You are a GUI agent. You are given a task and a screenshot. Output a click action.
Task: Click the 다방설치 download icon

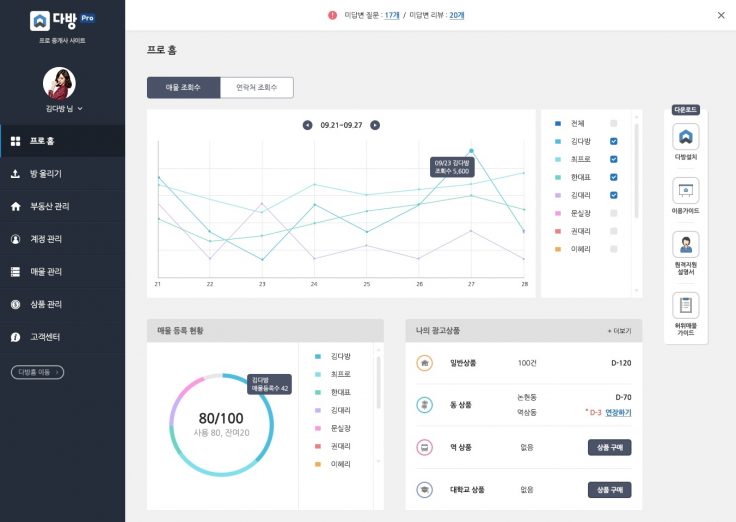[x=686, y=137]
